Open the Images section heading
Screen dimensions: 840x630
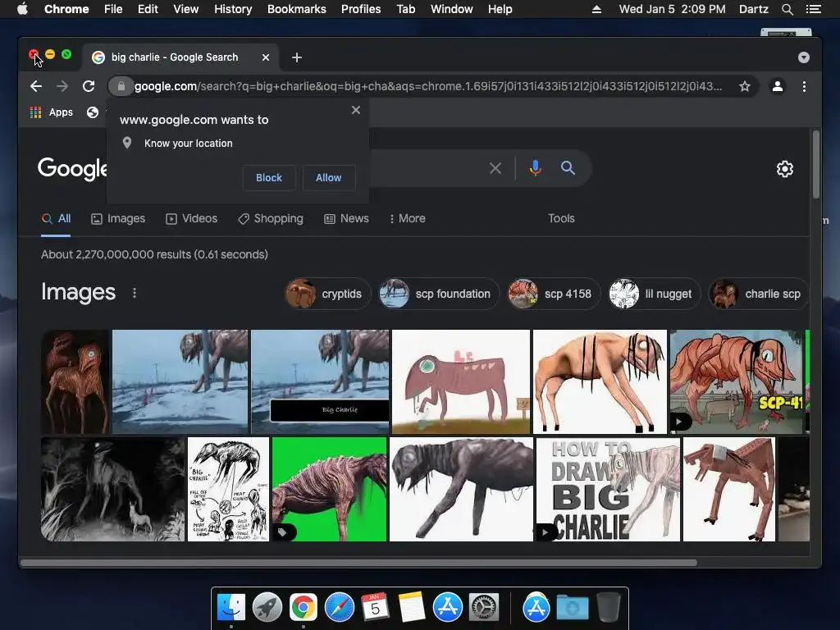(x=78, y=293)
